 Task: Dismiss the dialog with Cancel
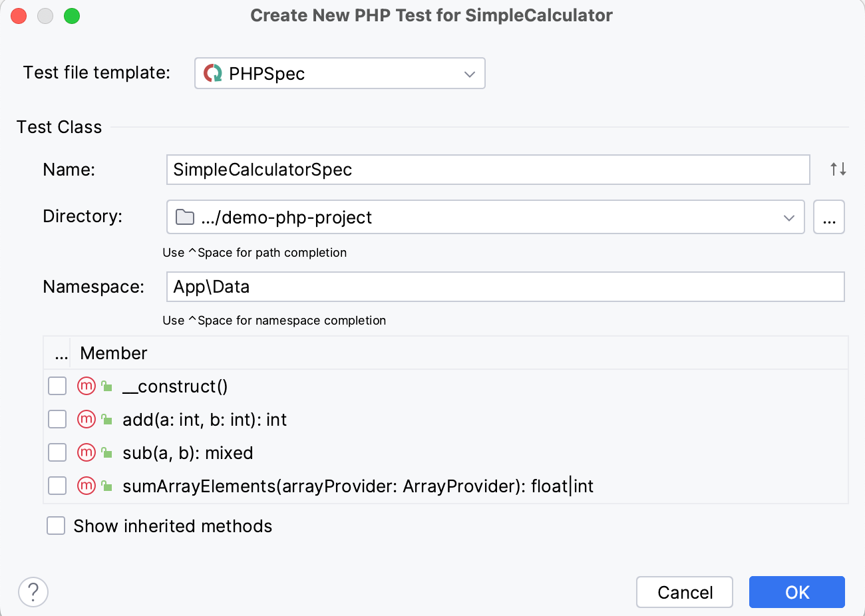pyautogui.click(x=684, y=591)
